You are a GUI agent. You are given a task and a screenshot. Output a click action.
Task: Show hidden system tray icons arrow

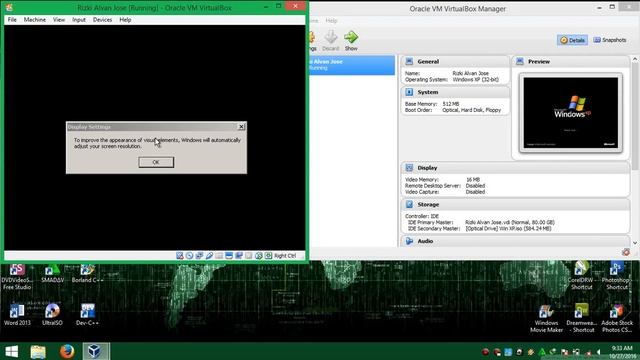[x=599, y=352]
